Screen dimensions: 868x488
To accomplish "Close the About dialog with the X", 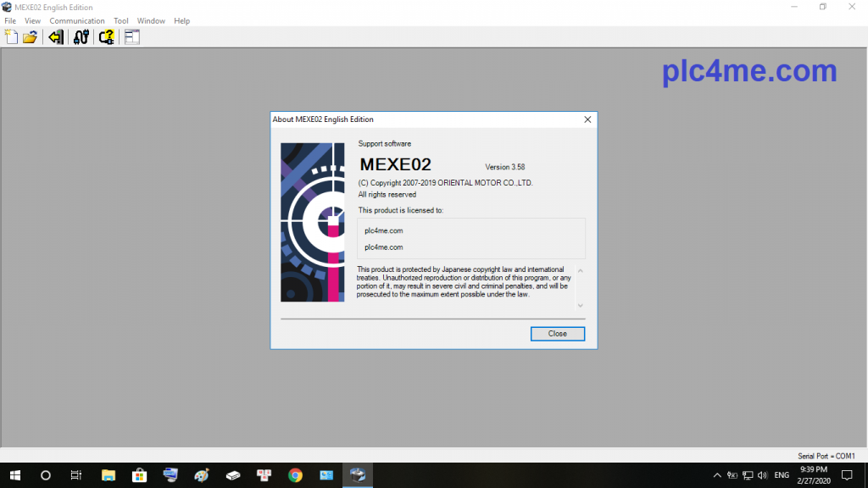I will coord(587,119).
